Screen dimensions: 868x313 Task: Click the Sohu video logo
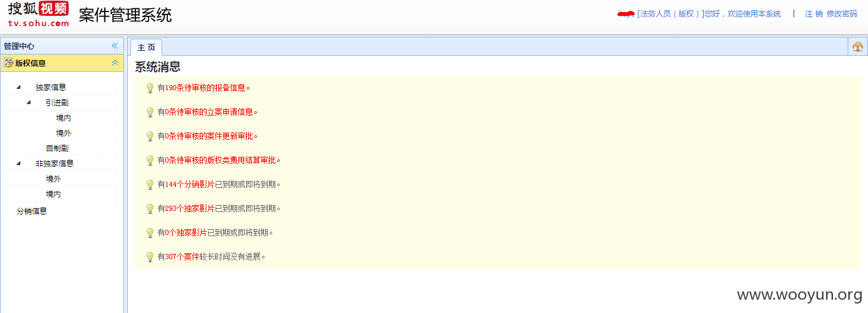click(38, 14)
